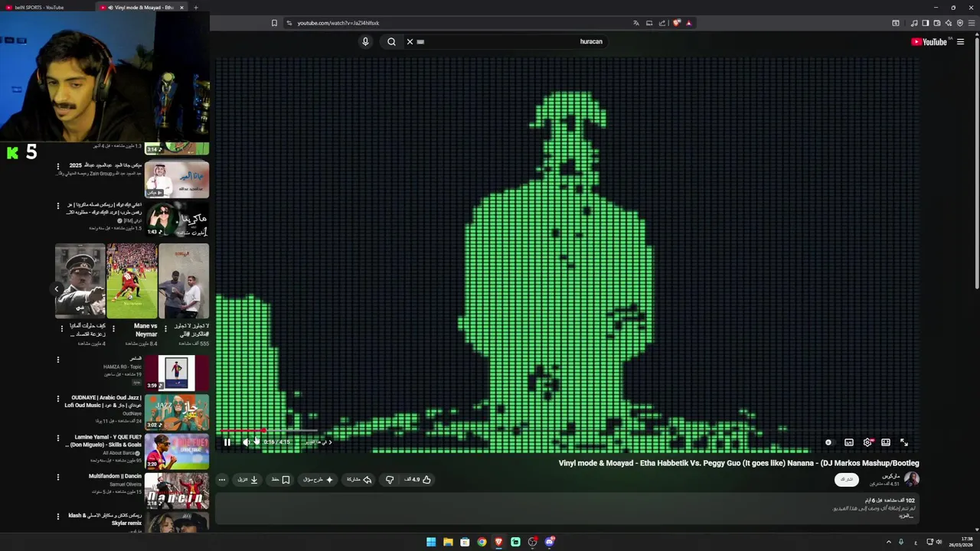
Task: Open Brave VPN shield toolbar icon
Action: pyautogui.click(x=960, y=23)
